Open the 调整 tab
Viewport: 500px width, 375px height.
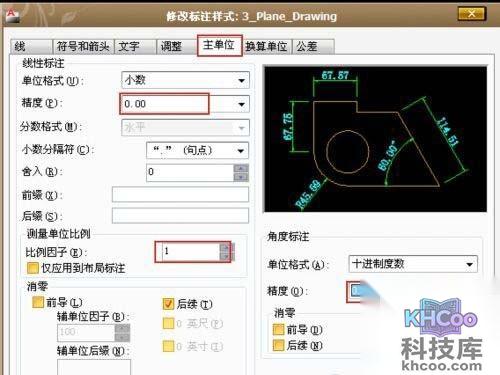click(177, 46)
